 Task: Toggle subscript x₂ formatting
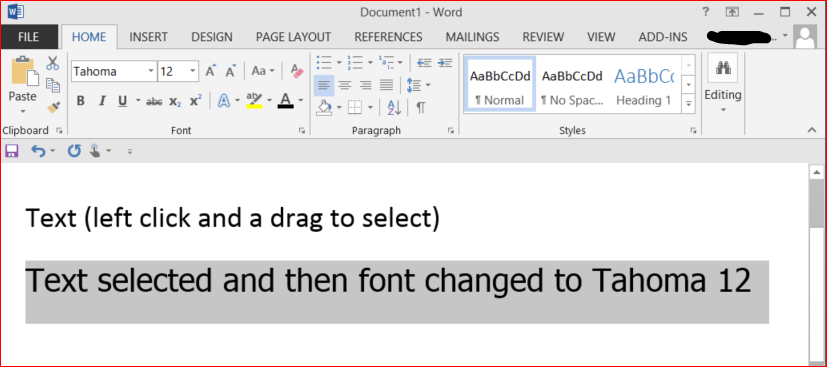click(176, 101)
